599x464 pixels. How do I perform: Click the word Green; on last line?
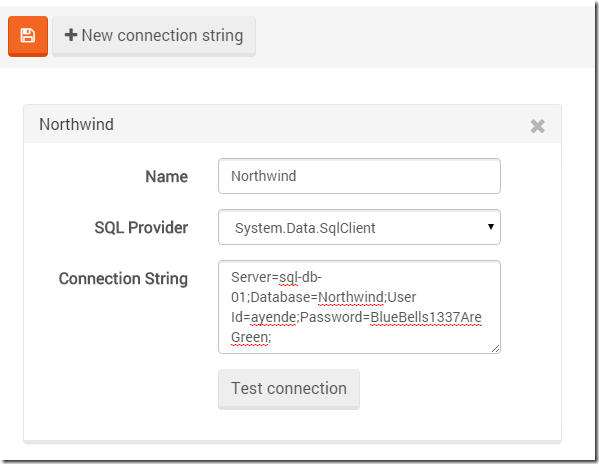(251, 337)
